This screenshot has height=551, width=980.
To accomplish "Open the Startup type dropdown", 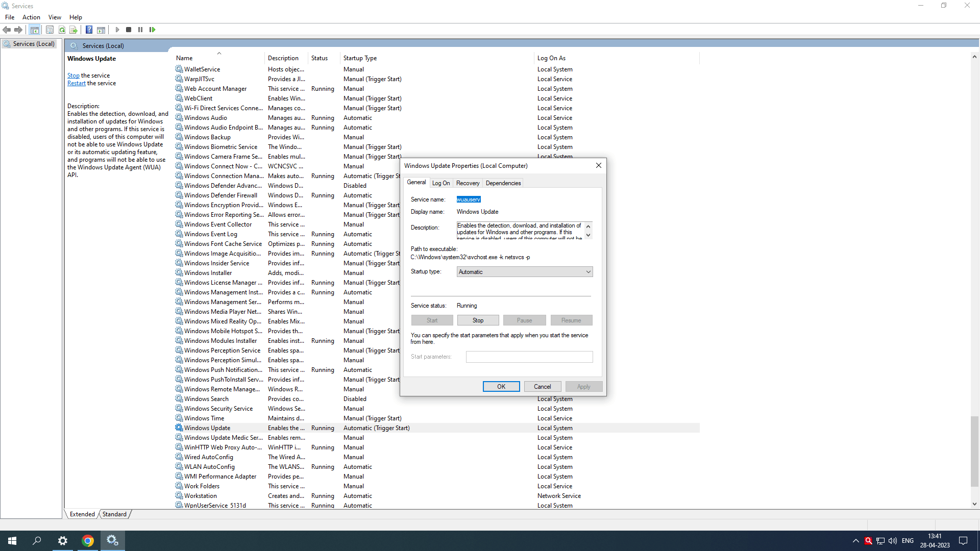I will (x=524, y=272).
